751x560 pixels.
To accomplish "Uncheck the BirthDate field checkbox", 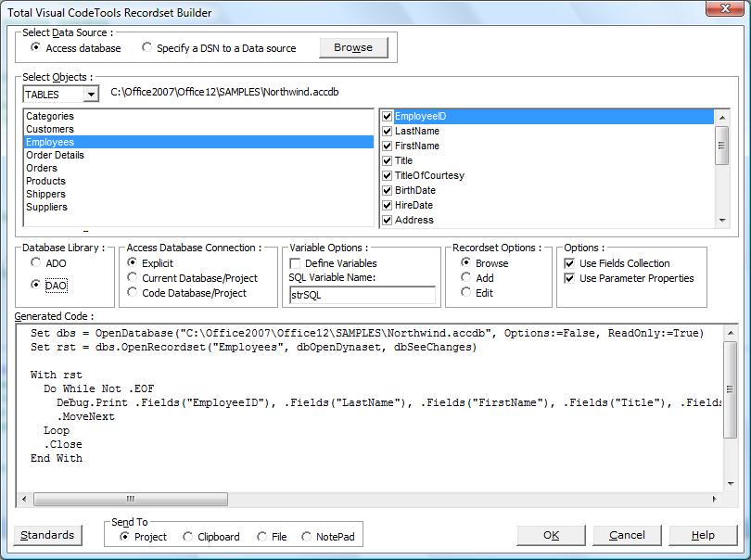I will pyautogui.click(x=388, y=190).
